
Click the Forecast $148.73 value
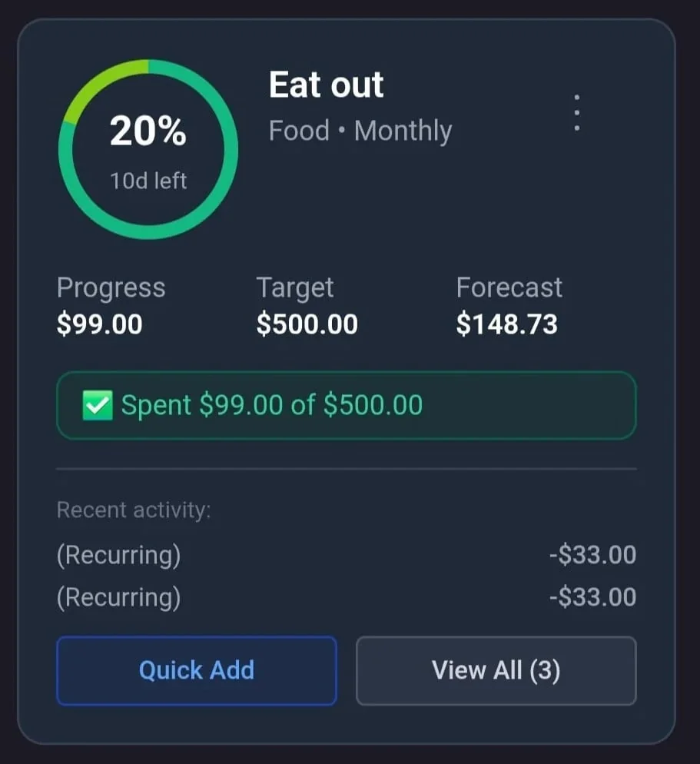pos(508,324)
